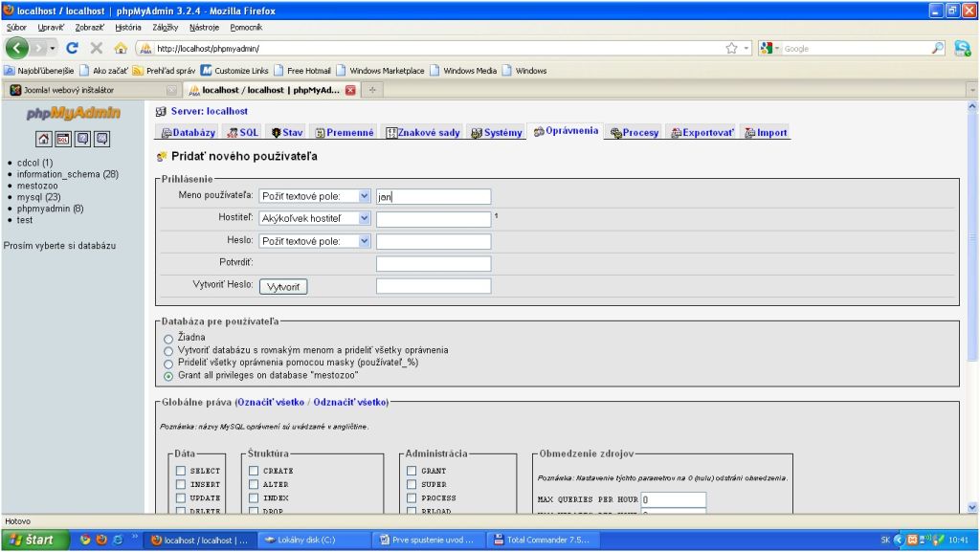Open the Záložky menu
The height and width of the screenshot is (552, 980).
pyautogui.click(x=165, y=28)
